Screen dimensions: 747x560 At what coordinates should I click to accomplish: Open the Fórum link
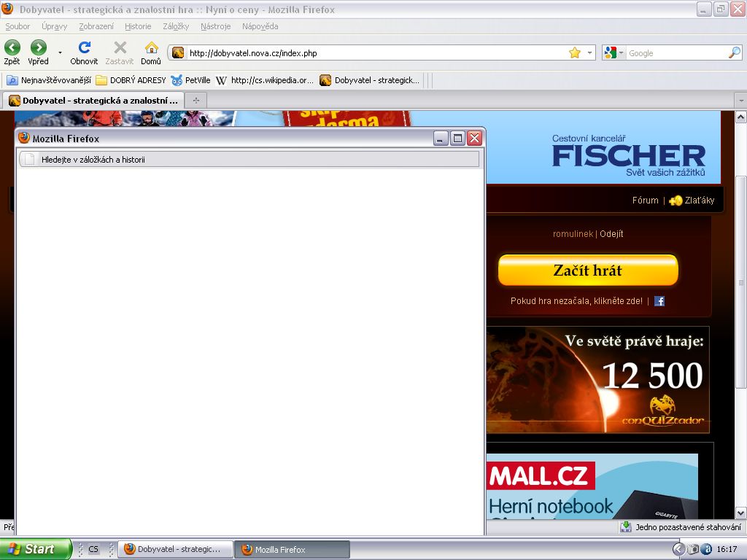[x=645, y=201]
